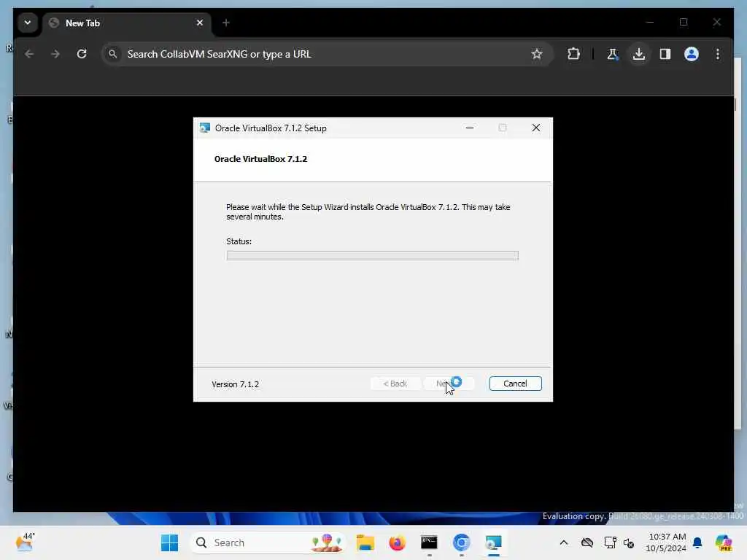Click the taskbar Search box
Image resolution: width=747 pixels, height=560 pixels.
268,542
